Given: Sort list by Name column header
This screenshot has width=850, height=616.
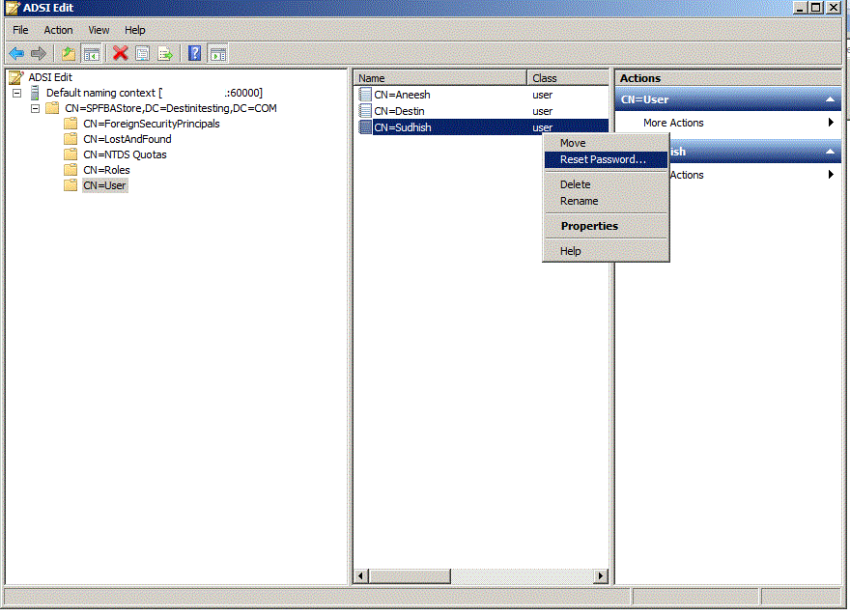Looking at the screenshot, I should pos(440,78).
